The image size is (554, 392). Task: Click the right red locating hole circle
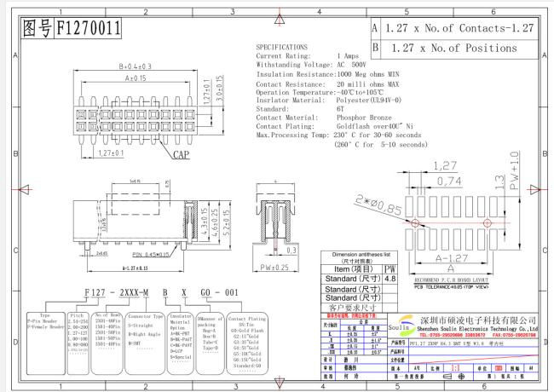point(488,223)
